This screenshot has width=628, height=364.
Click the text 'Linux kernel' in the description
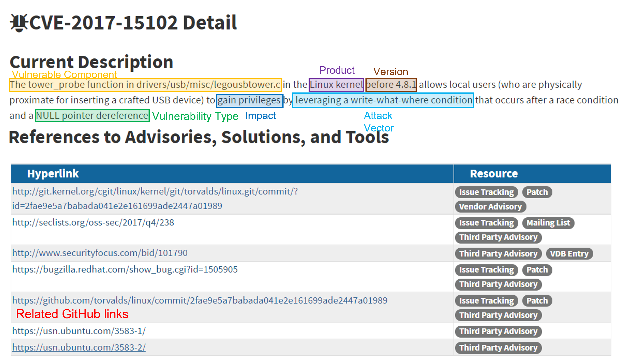336,85
